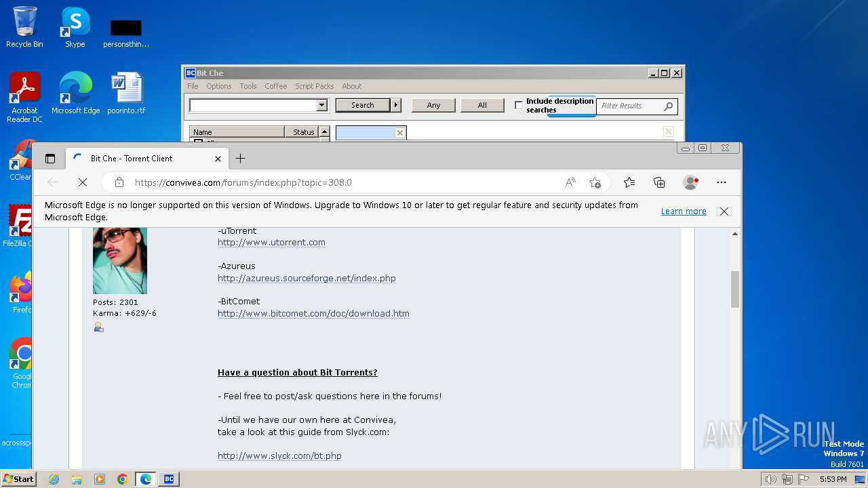
Task: Click the Bit Che search text field
Action: coord(253,105)
